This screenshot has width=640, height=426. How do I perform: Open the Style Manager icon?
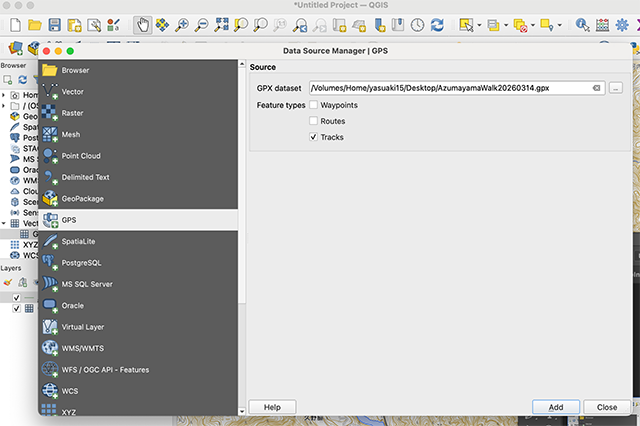click(x=113, y=25)
